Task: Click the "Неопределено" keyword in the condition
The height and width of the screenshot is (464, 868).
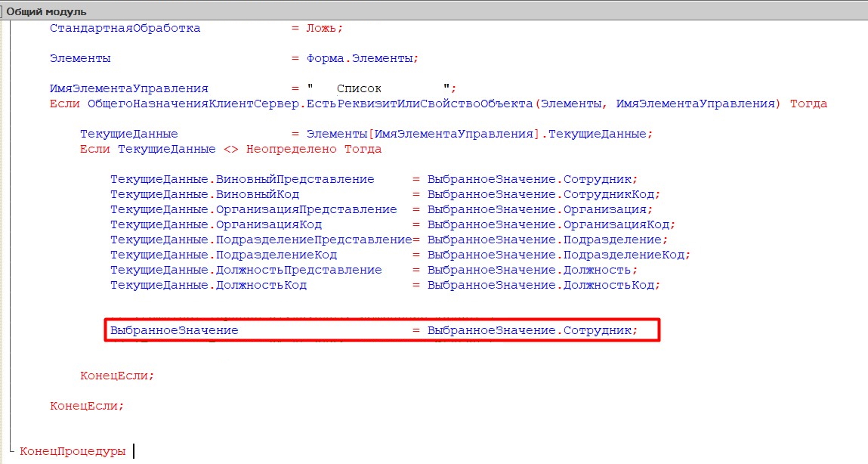Action: (x=291, y=149)
